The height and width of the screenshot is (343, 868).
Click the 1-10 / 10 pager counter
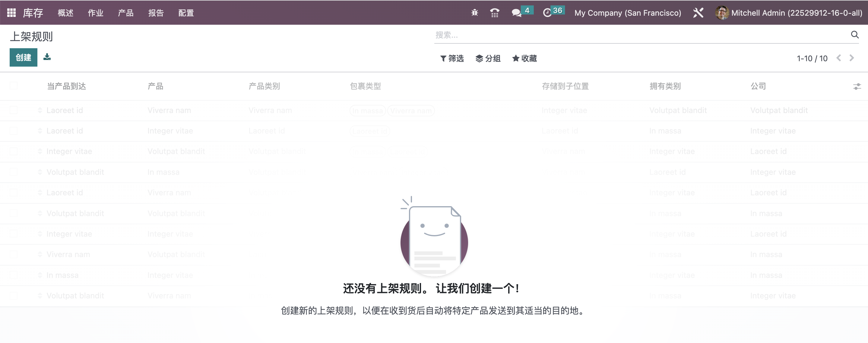click(x=812, y=58)
